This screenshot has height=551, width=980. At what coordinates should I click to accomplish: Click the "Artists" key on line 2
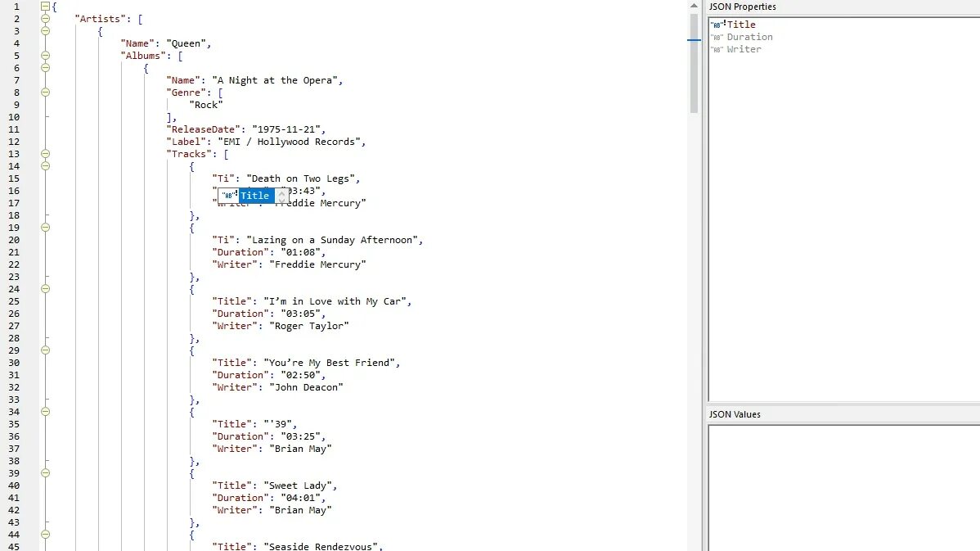[101, 19]
